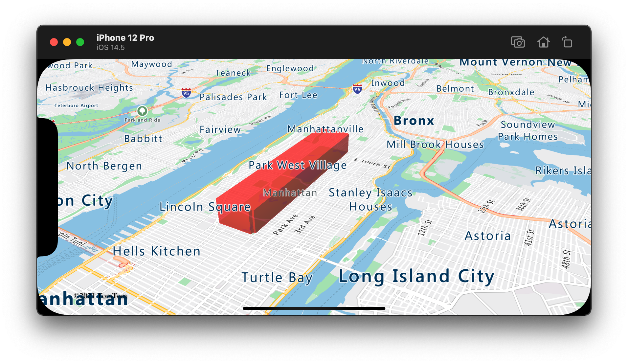Tap the Stanley Isaacs Houses label
Screen dimensions: 628x364
370,199
